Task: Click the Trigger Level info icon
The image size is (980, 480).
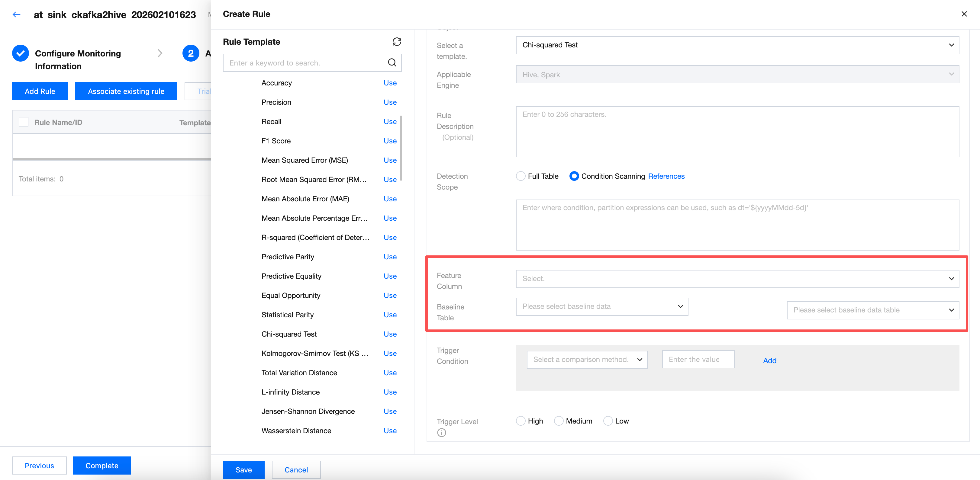Action: (x=441, y=433)
